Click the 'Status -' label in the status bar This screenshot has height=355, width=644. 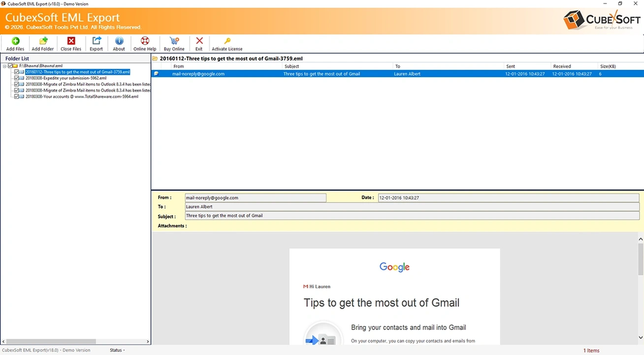point(117,350)
